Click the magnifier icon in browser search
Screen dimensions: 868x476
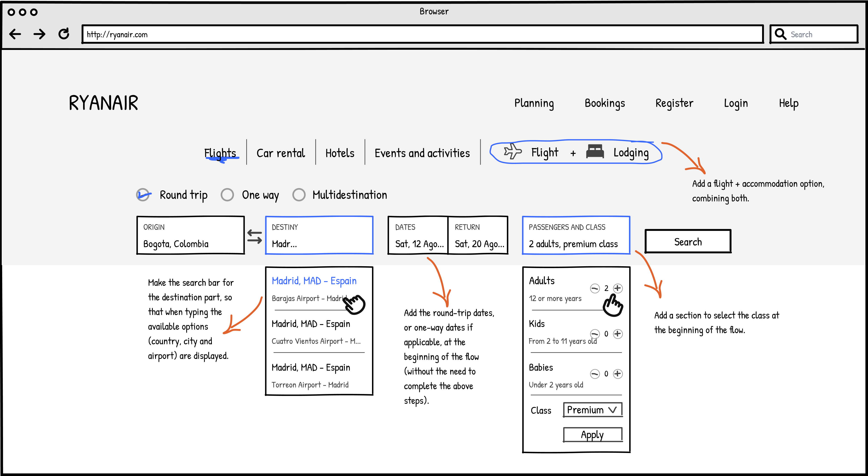click(780, 34)
